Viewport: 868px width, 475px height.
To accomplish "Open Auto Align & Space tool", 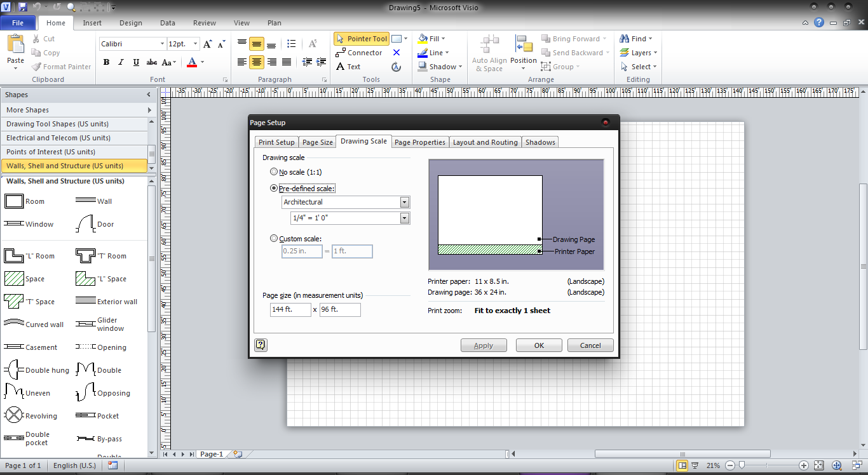I will click(489, 53).
